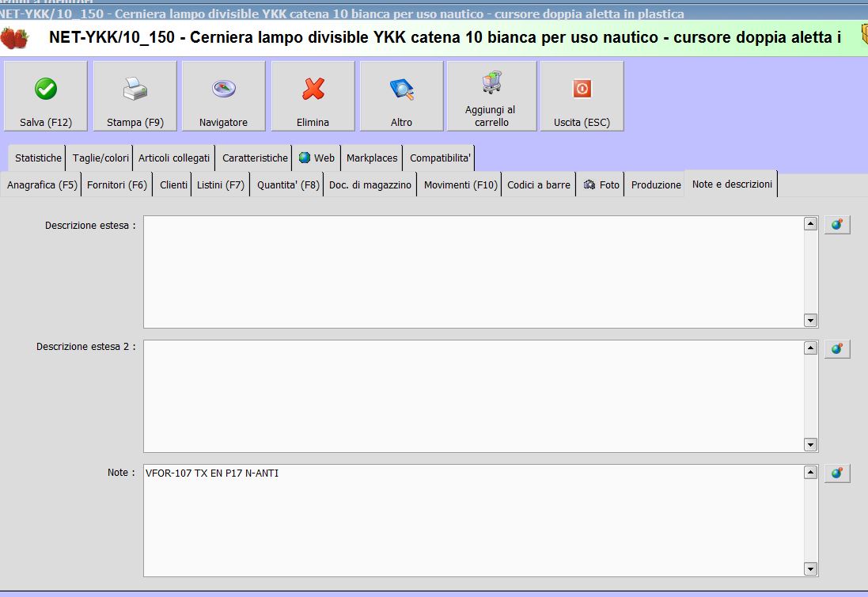Open the Altro magnifier button

click(x=401, y=97)
